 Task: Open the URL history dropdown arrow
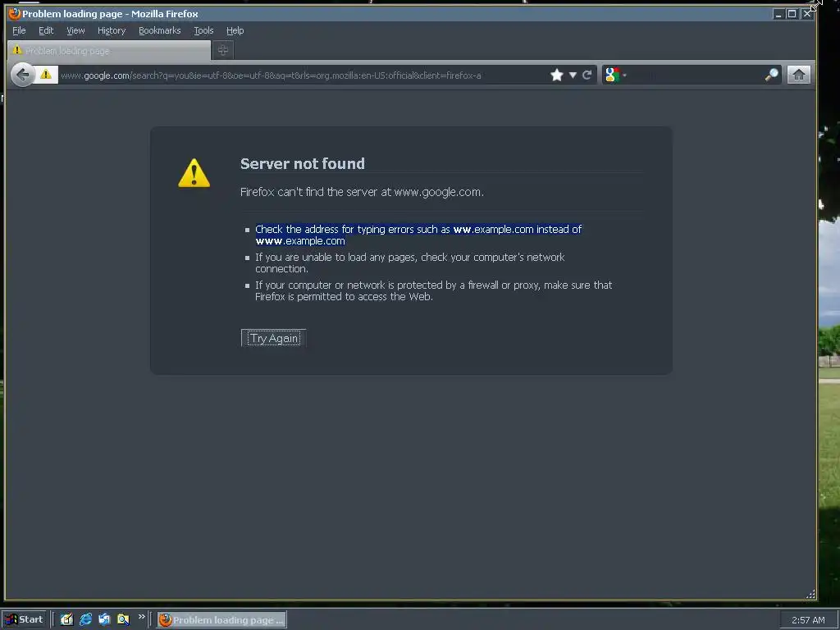coord(573,75)
